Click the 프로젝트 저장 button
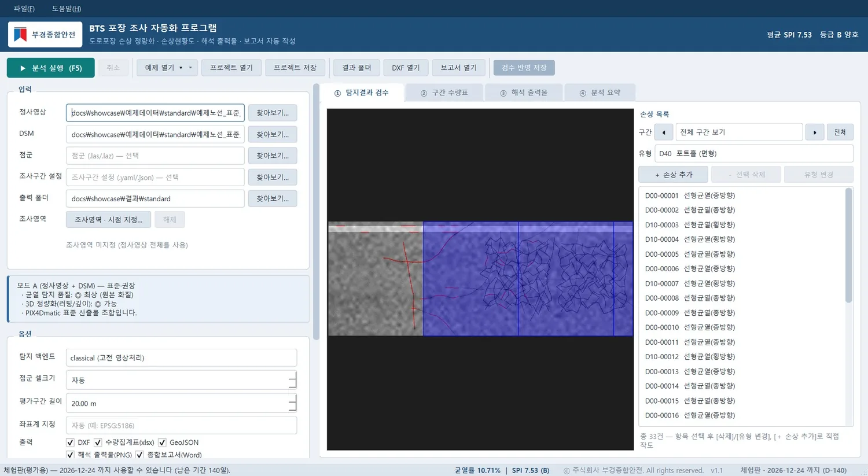868x476 pixels. pos(295,68)
